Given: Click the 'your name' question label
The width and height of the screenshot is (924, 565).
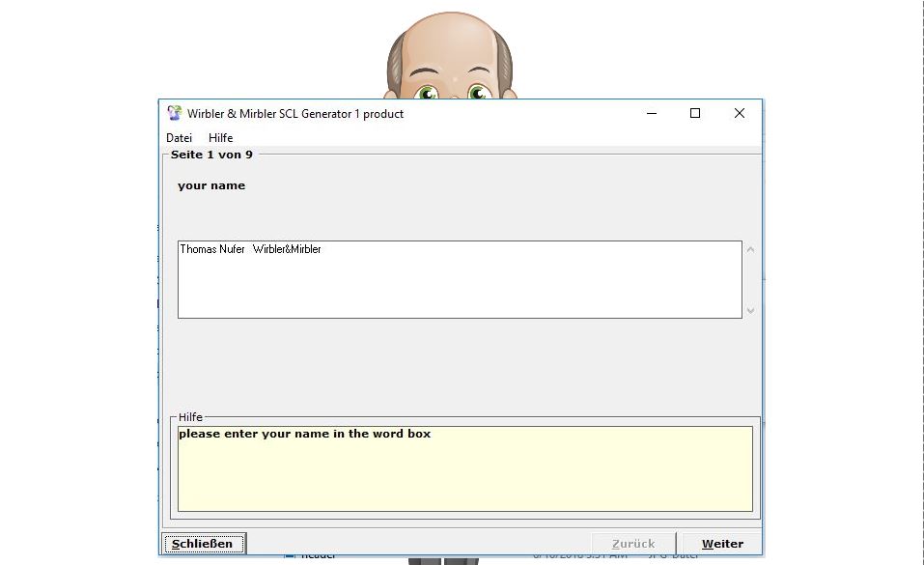Looking at the screenshot, I should coord(211,185).
